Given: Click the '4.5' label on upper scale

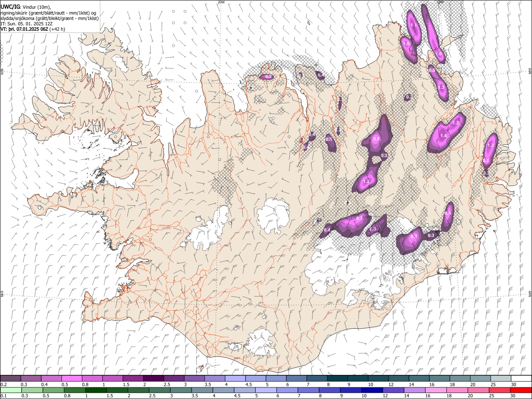Looking at the screenshot, I should 249,384.
